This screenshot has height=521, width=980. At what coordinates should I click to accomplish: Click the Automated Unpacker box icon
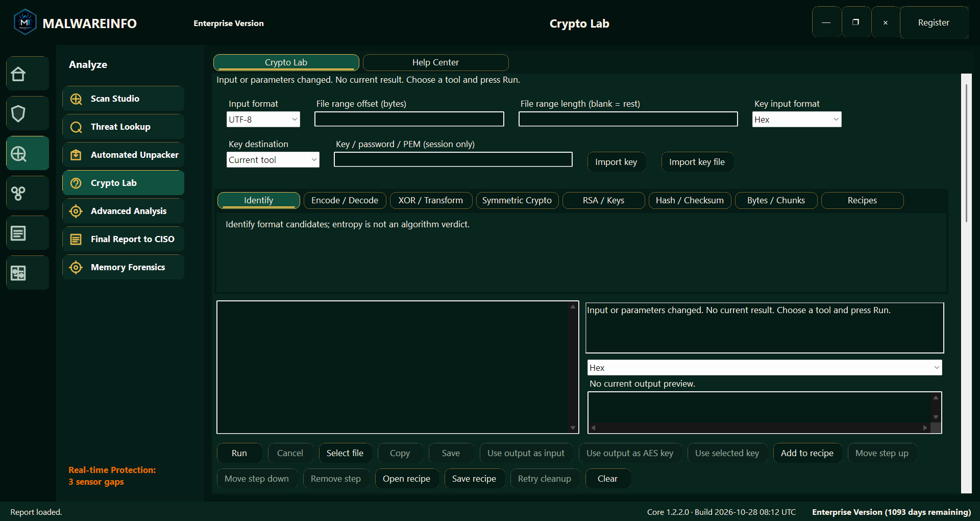[76, 155]
